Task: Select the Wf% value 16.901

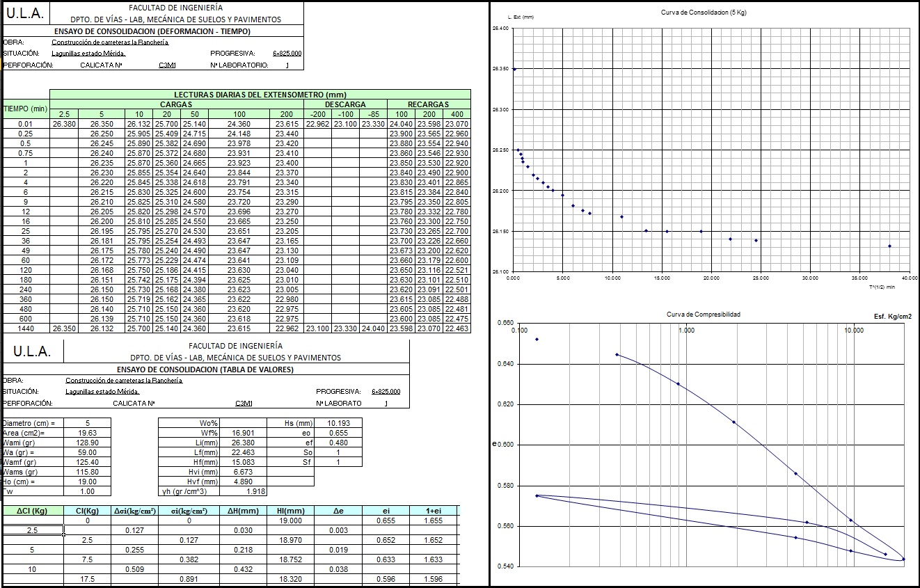Action: (244, 433)
